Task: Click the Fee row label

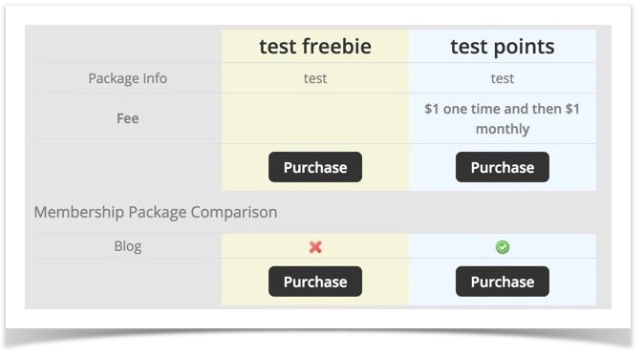Action: (x=128, y=118)
